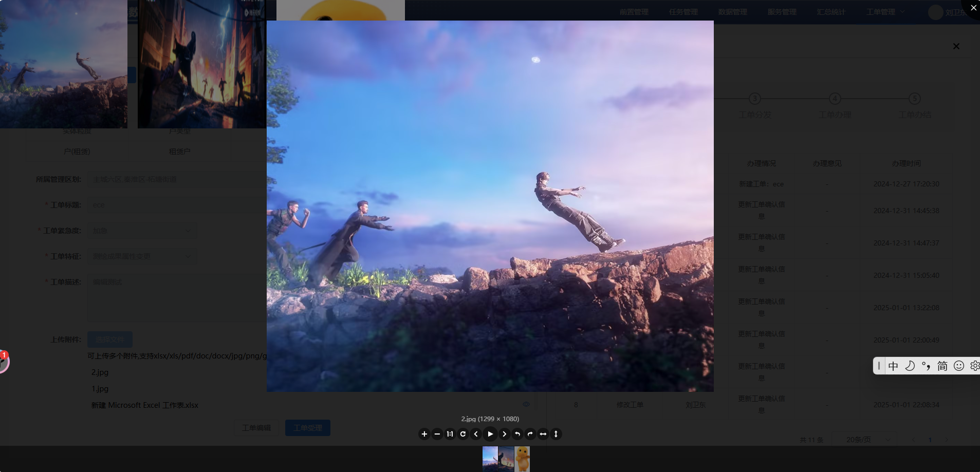Select the cat street thumbnail in viewer strip
This screenshot has height=472, width=980.
tap(506, 459)
